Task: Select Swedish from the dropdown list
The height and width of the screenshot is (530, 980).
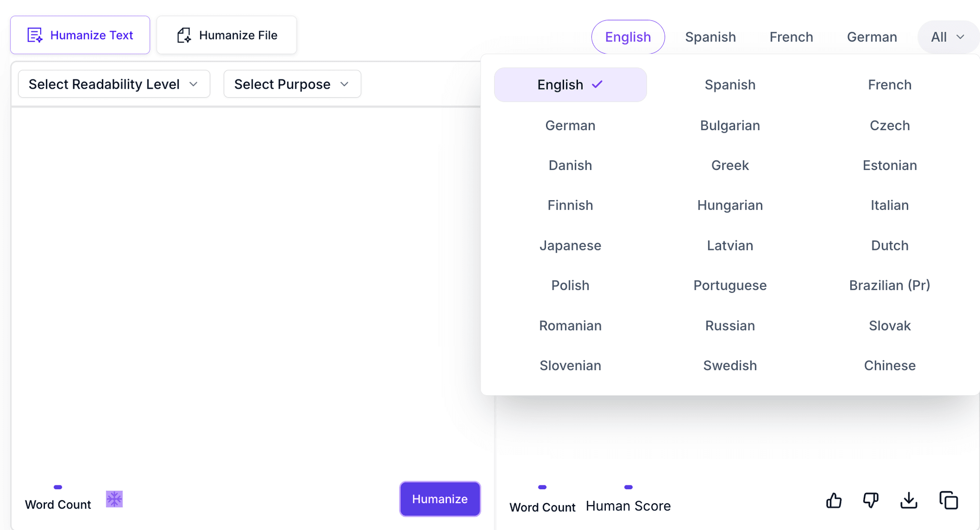Action: click(x=730, y=366)
